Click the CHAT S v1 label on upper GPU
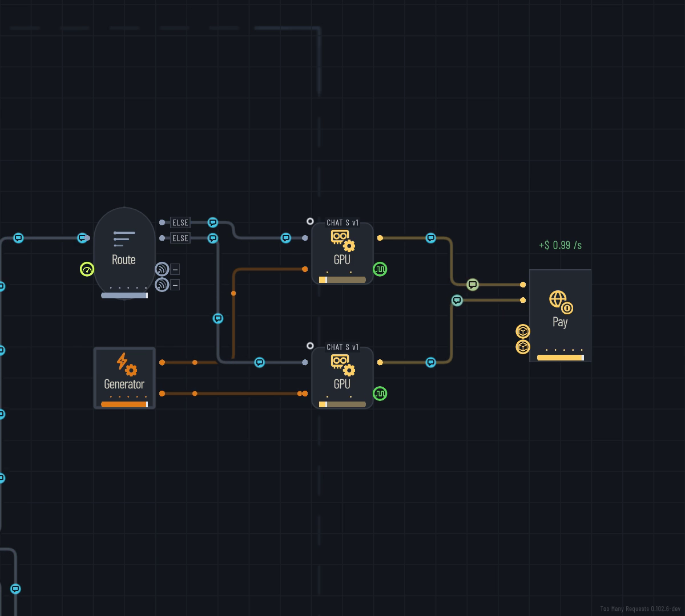The height and width of the screenshot is (616, 685). [x=342, y=222]
